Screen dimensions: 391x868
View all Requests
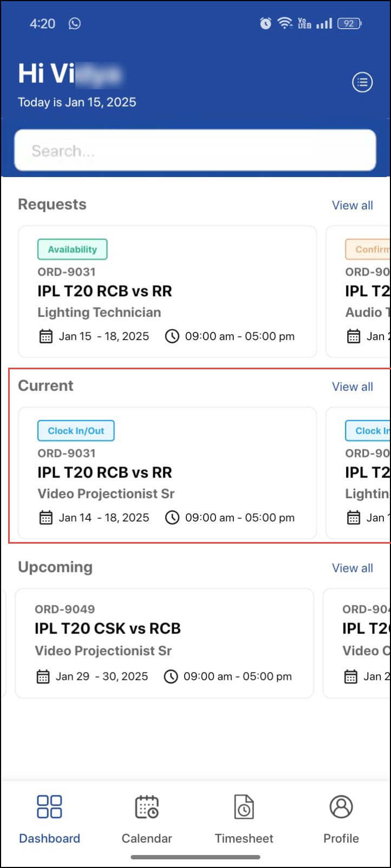[x=353, y=205]
